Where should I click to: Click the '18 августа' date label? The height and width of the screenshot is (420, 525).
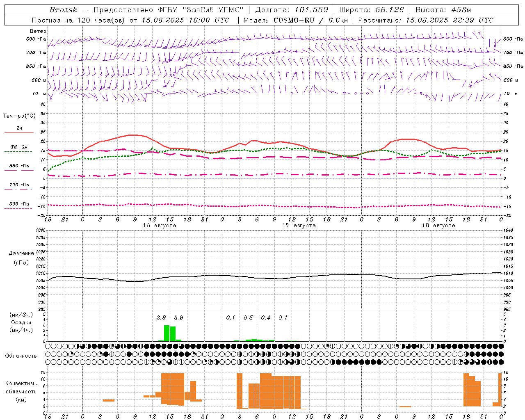pyautogui.click(x=438, y=226)
